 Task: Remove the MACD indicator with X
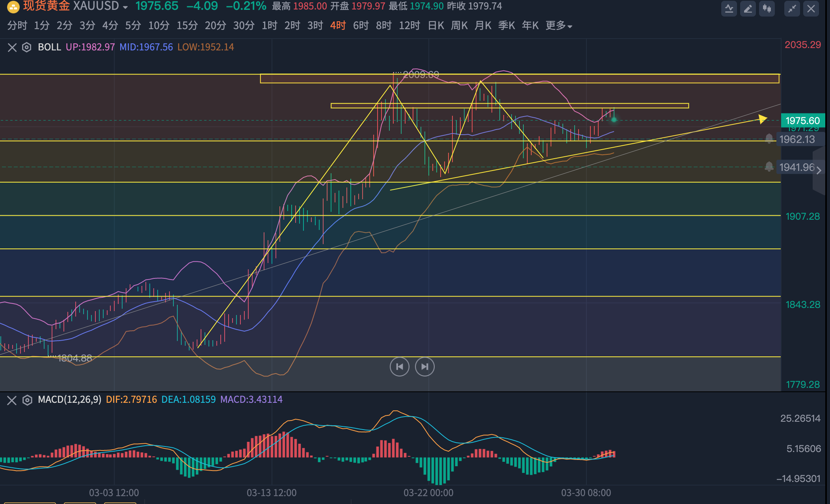(x=12, y=400)
